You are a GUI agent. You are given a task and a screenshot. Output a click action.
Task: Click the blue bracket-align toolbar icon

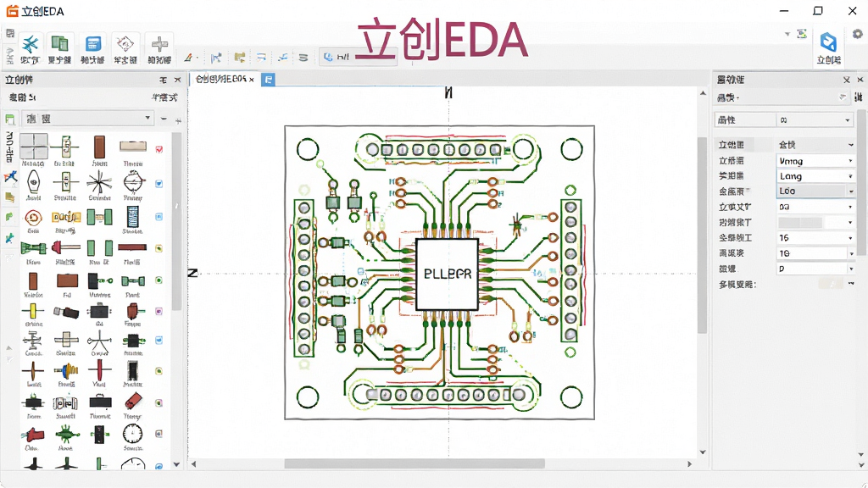[x=261, y=57]
